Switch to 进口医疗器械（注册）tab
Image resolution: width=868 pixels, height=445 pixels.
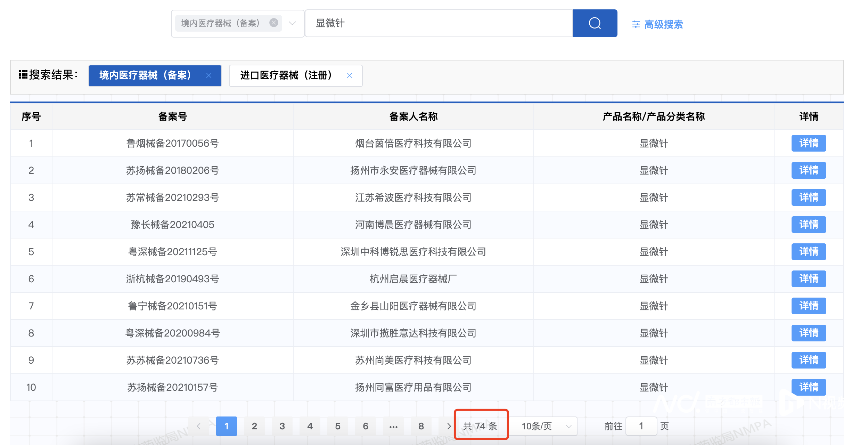click(286, 75)
